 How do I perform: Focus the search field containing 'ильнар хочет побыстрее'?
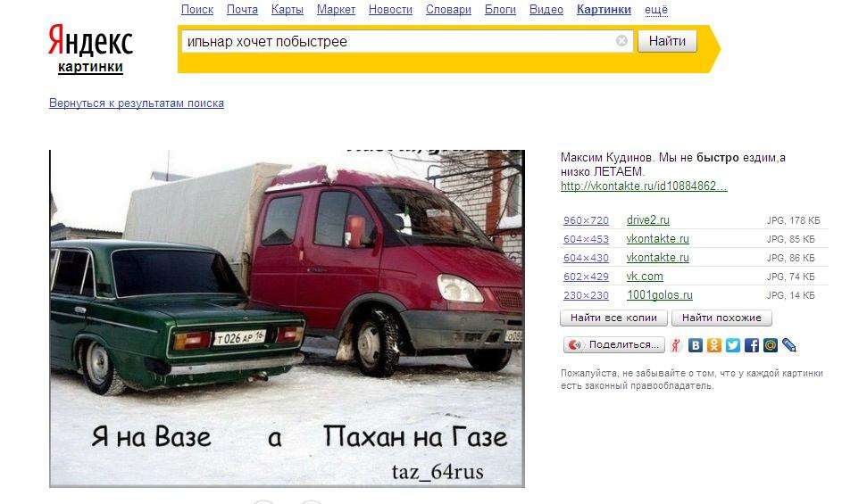pyautogui.click(x=397, y=41)
